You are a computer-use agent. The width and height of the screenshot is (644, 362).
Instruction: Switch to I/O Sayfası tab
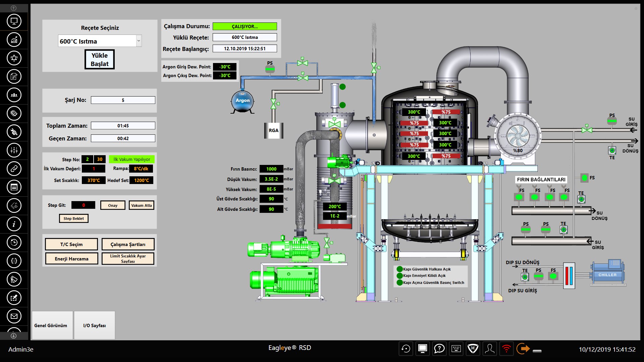click(95, 325)
